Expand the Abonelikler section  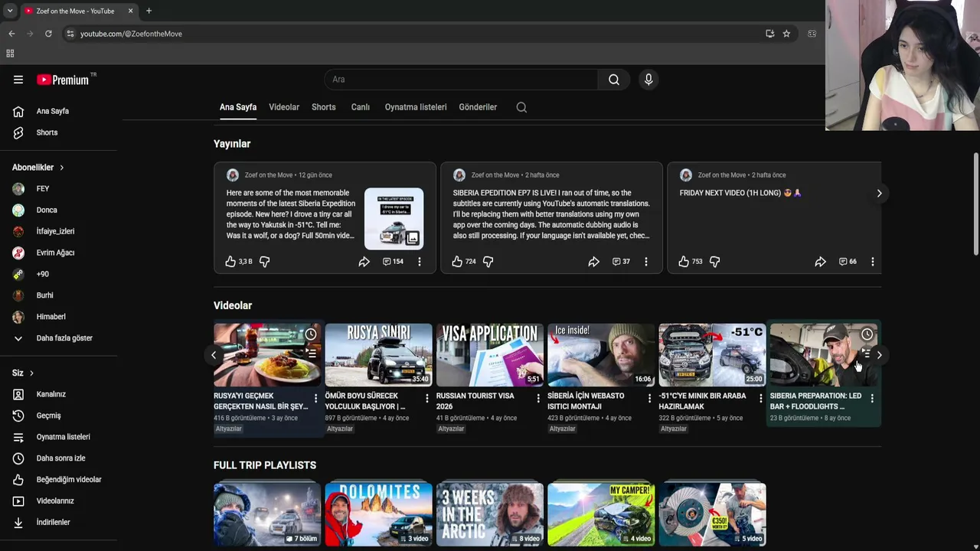38,168
